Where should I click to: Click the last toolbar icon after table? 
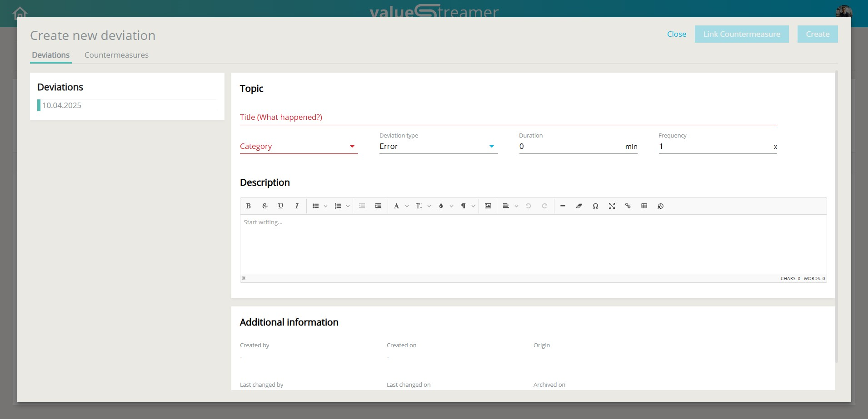point(660,206)
